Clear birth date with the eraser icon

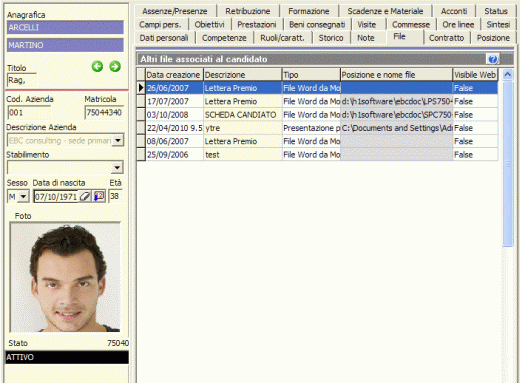click(x=85, y=196)
